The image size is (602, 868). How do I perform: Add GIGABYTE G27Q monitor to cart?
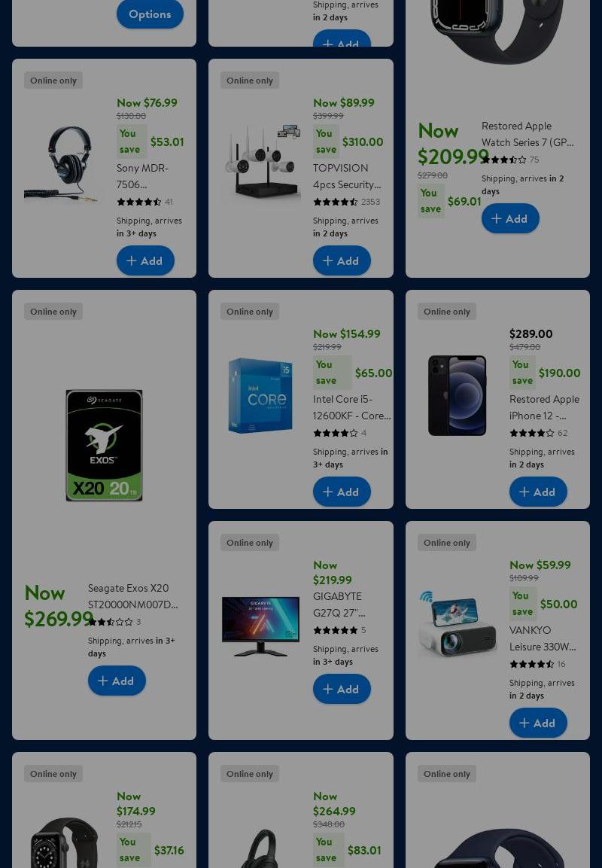[x=342, y=689]
